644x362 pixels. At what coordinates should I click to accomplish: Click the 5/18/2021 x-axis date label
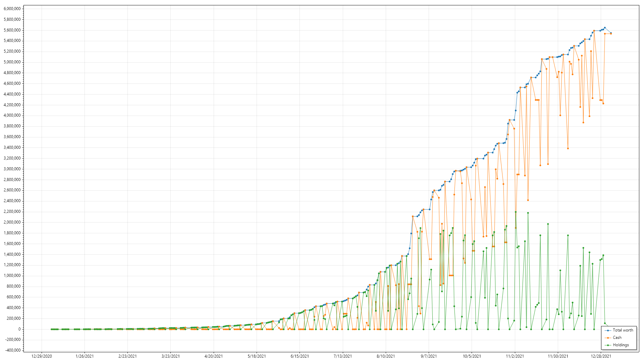257,356
